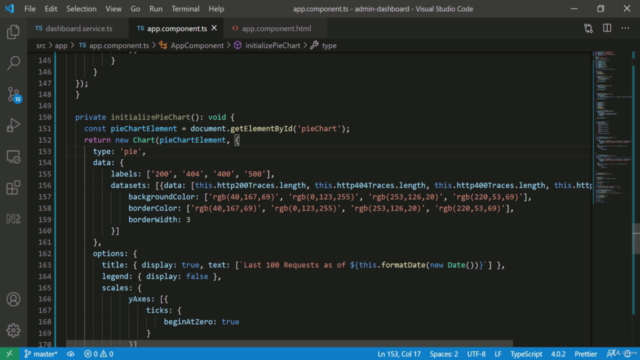Open the editor More Actions ellipsis
This screenshot has height=360, width=640.
(625, 28)
